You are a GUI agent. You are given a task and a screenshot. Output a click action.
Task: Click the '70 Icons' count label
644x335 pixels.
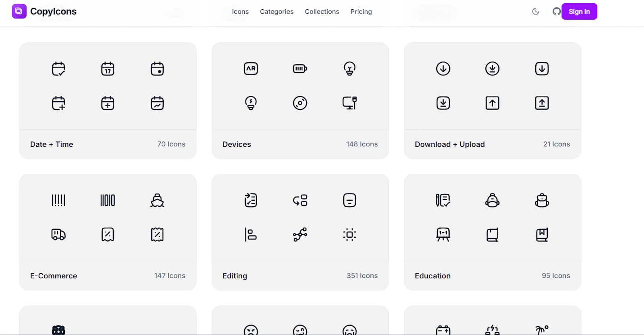point(171,144)
